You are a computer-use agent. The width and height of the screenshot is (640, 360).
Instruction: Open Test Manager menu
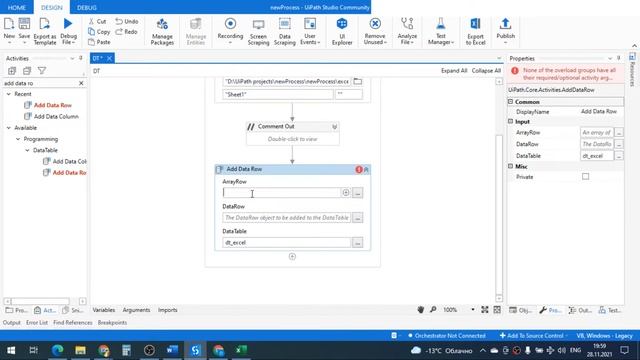click(441, 31)
